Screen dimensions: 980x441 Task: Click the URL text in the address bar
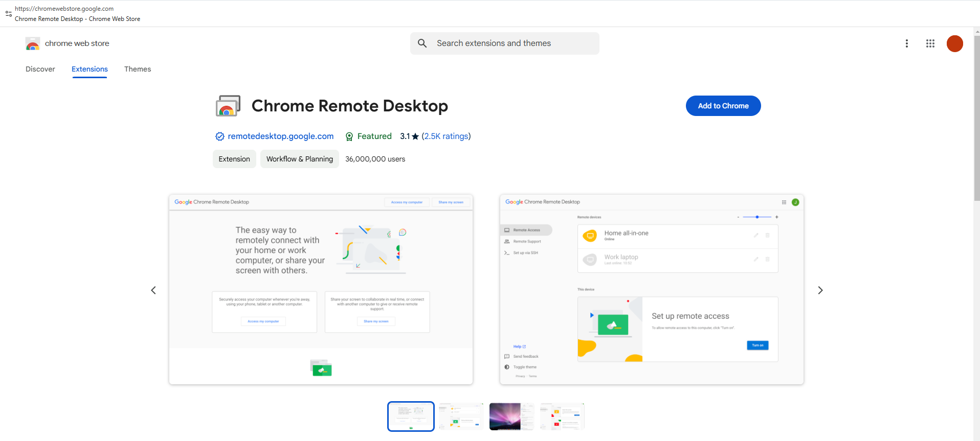coord(64,9)
